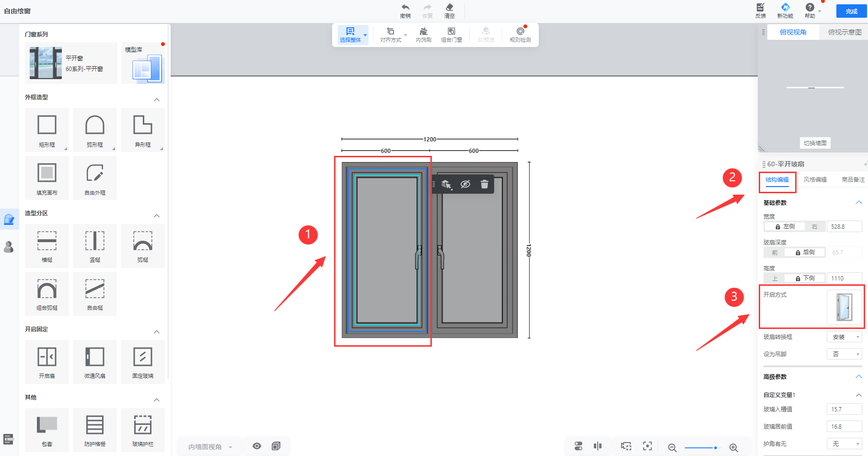Click the select-similar cursor icon in floating toolbar

click(x=446, y=184)
